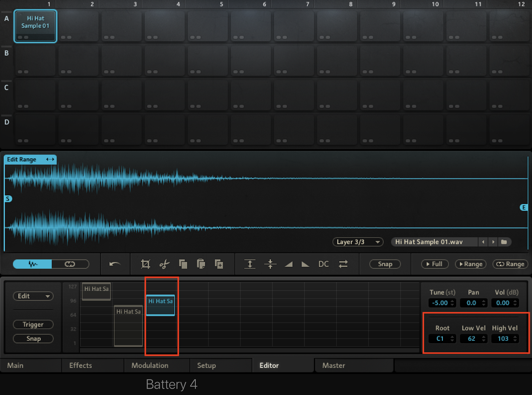Play the selected Range

pos(470,264)
